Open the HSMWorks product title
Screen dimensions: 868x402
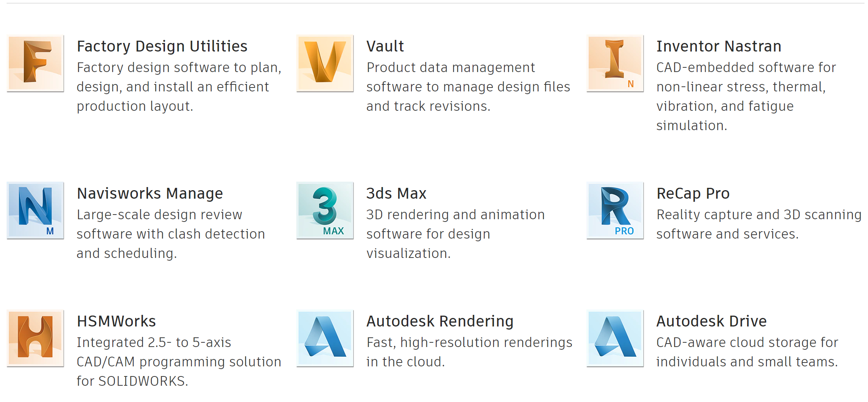coord(116,321)
